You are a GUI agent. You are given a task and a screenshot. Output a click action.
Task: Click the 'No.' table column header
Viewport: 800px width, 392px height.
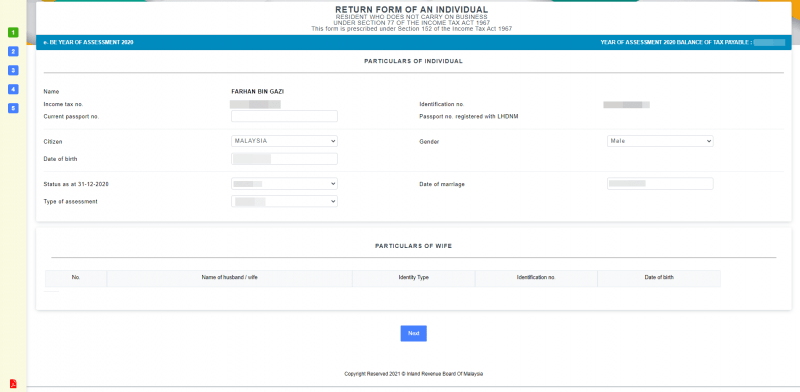point(76,278)
